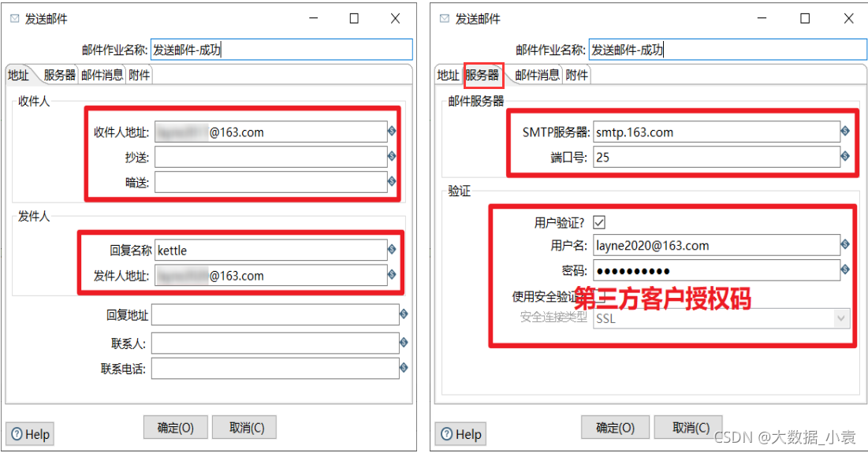
Task: Click 取消(C) button in right window
Action: click(x=688, y=428)
